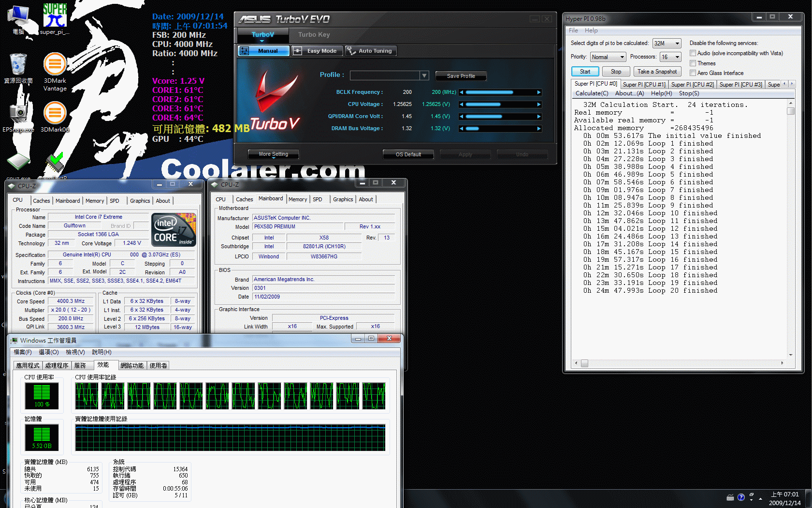The image size is (812, 508).
Task: Click More Setting button
Action: coord(274,154)
